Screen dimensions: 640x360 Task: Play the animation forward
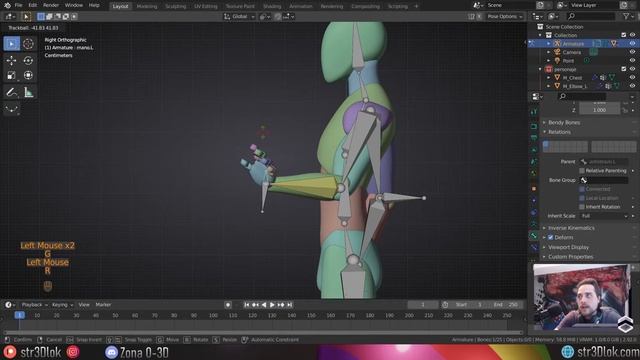(x=272, y=305)
